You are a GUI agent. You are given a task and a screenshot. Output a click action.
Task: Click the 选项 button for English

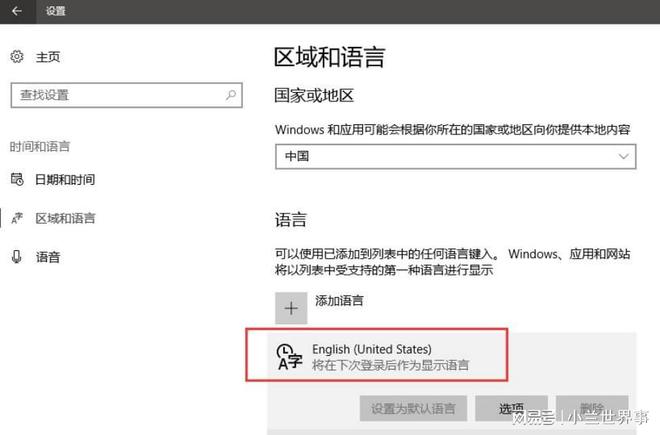[511, 408]
